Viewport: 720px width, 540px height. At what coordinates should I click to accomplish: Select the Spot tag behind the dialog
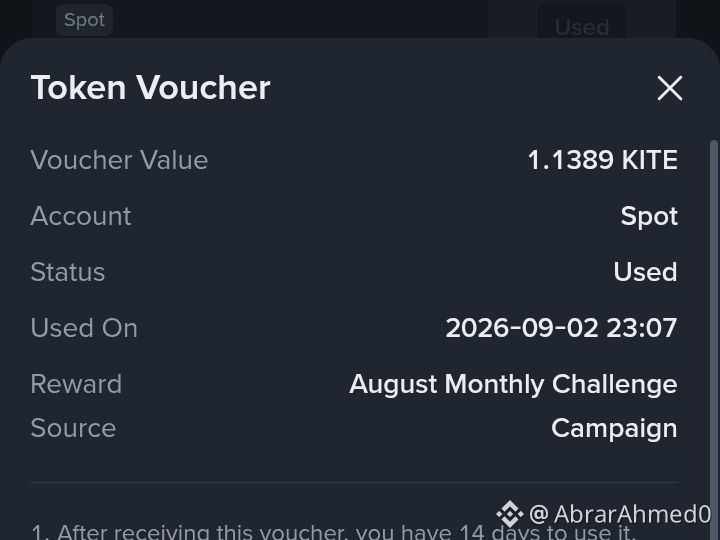84,20
